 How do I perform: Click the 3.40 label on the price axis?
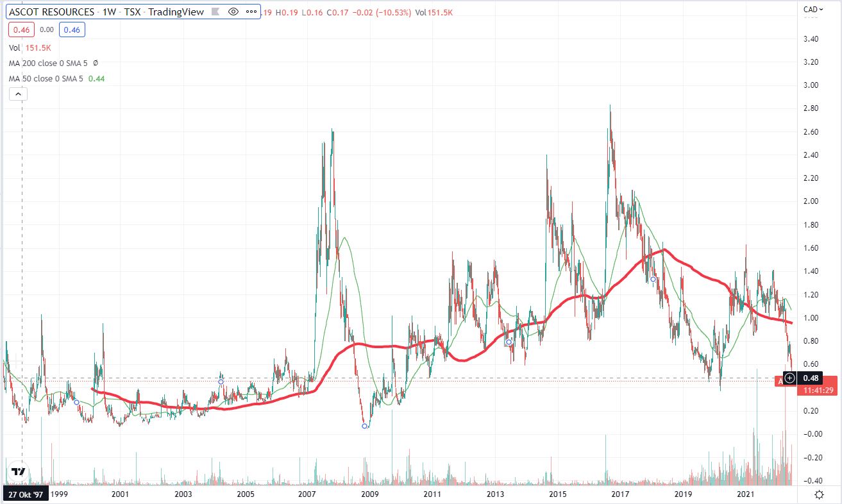point(810,39)
